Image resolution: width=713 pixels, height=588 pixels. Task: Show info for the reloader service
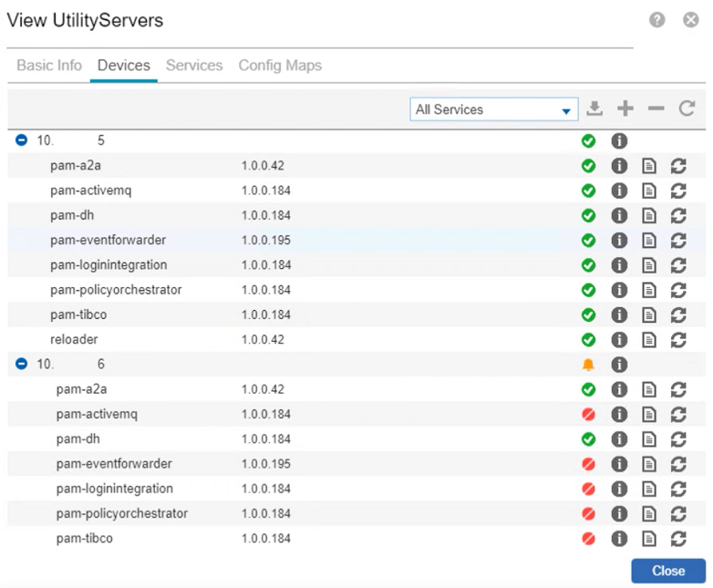click(619, 339)
